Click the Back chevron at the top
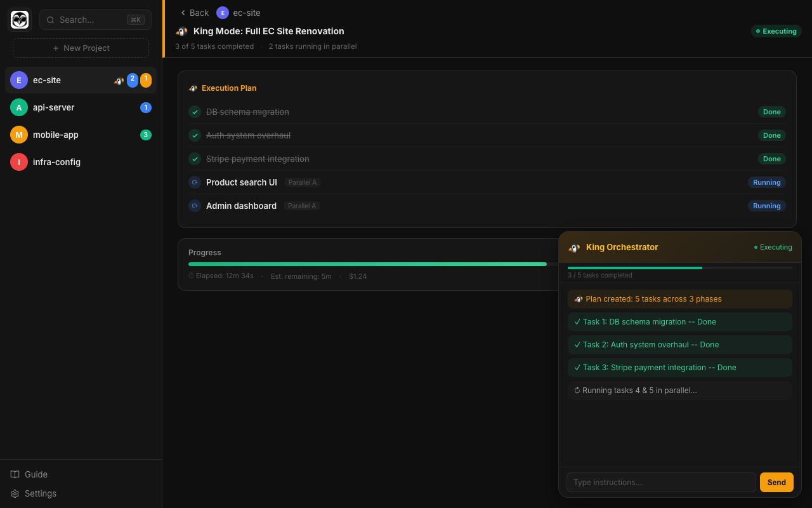 click(183, 12)
